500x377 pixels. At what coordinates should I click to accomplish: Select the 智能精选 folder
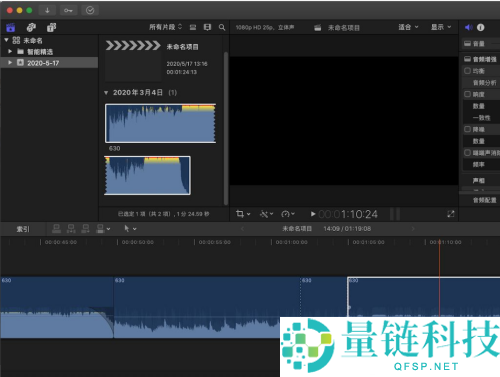(x=49, y=51)
